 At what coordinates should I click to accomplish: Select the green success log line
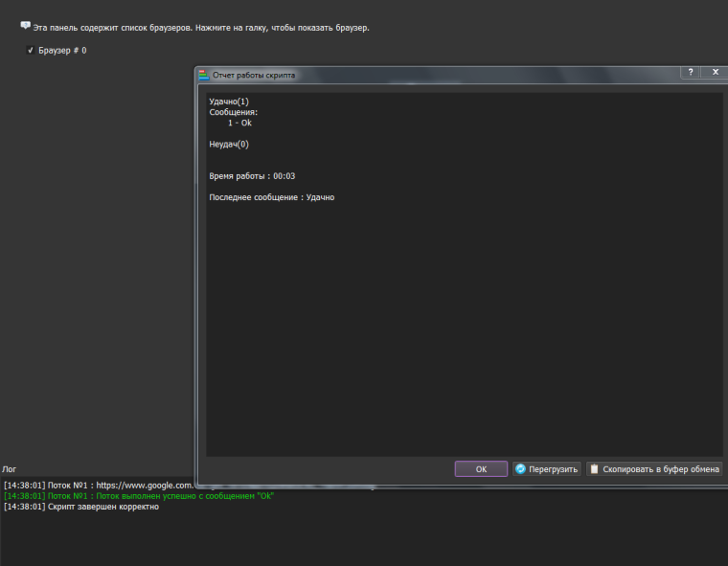coord(139,496)
